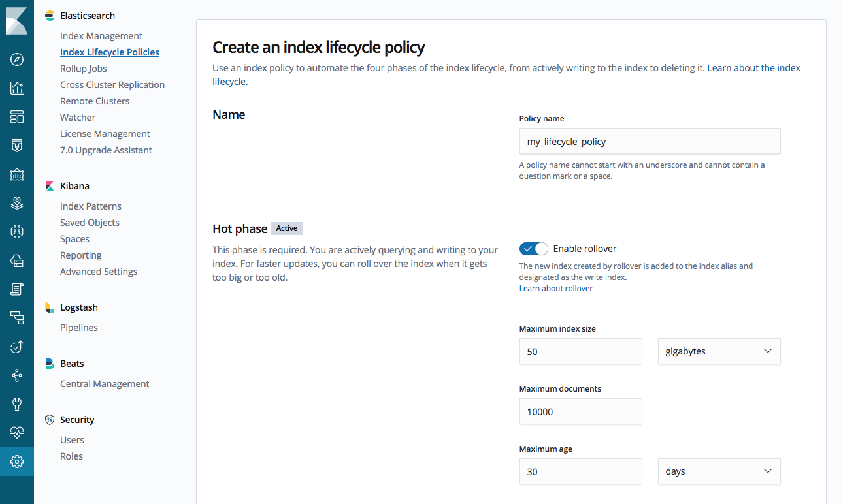Open the Rollup Jobs page

pyautogui.click(x=83, y=68)
